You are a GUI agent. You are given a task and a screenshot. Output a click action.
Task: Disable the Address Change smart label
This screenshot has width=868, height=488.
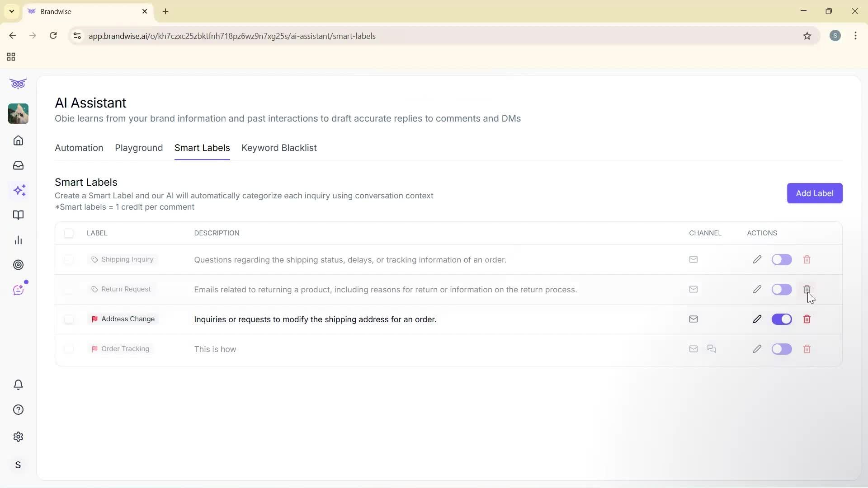coord(782,319)
